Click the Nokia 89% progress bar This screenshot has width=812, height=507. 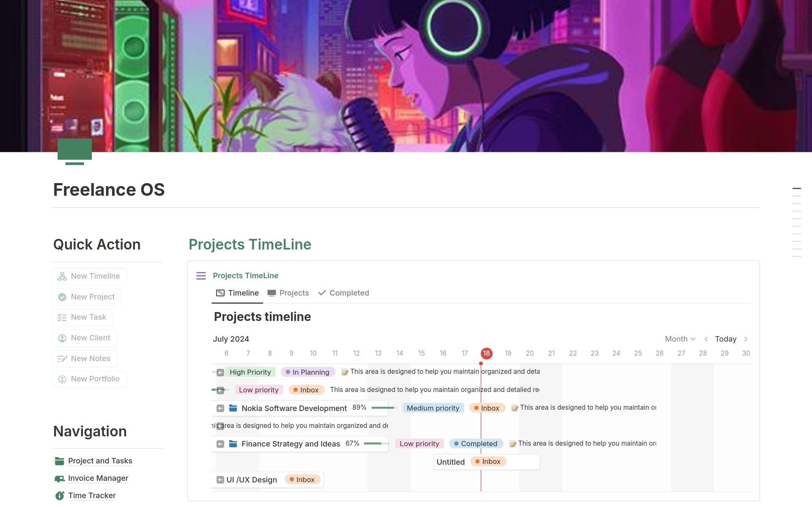tap(384, 408)
